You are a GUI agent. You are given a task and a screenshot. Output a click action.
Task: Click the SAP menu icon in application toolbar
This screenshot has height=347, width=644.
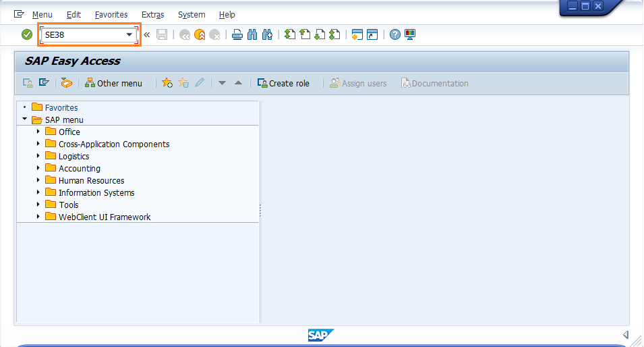point(44,82)
